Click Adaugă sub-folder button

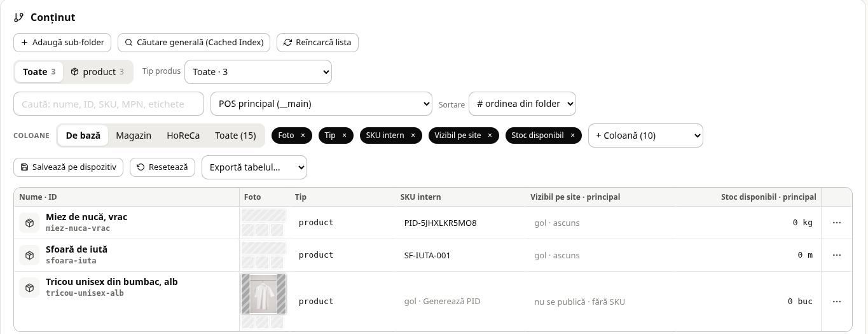point(62,43)
